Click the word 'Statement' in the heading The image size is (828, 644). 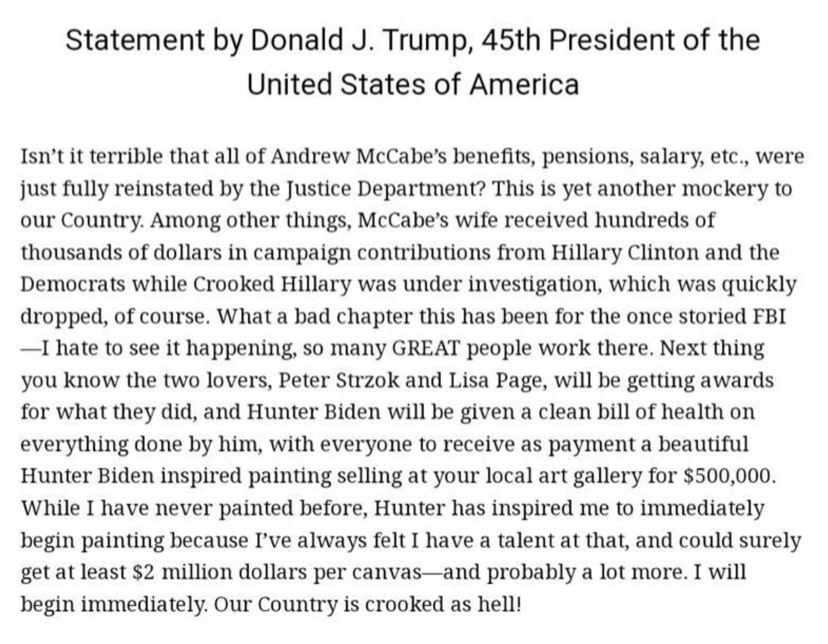click(135, 40)
